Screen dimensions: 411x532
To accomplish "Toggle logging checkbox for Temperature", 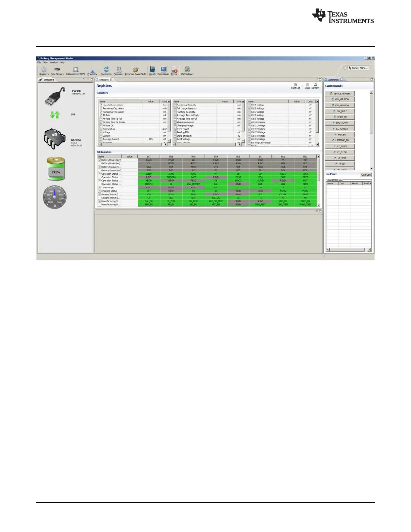I will click(x=101, y=129).
